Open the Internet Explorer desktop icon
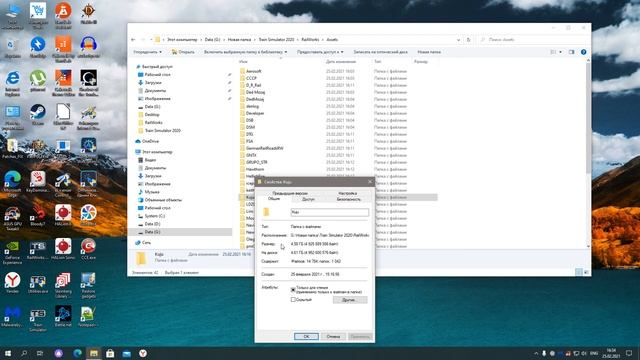 pos(13,83)
